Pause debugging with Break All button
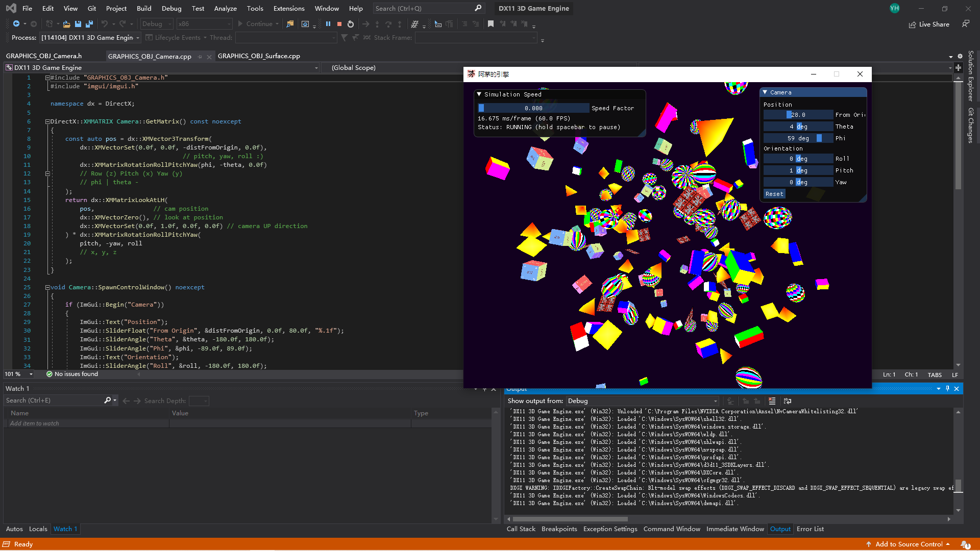980x551 pixels. (x=328, y=24)
